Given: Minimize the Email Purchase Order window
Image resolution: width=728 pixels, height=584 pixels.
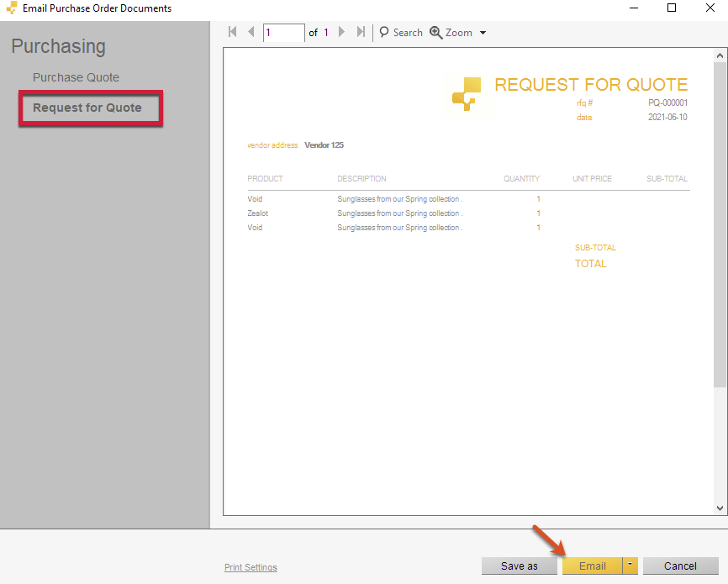Looking at the screenshot, I should [x=634, y=8].
